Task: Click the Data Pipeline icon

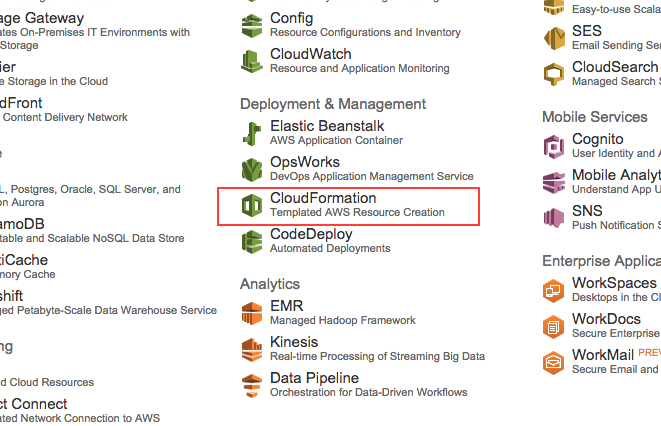Action: coord(252,385)
